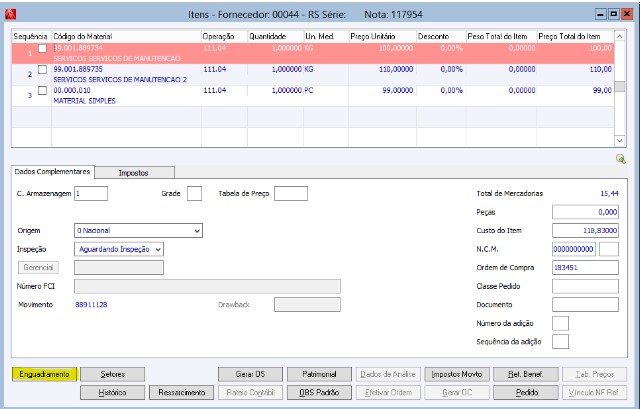Viewport: 640px width, 409px height.
Task: Click the magnifier search icon below the grid
Action: [x=621, y=159]
